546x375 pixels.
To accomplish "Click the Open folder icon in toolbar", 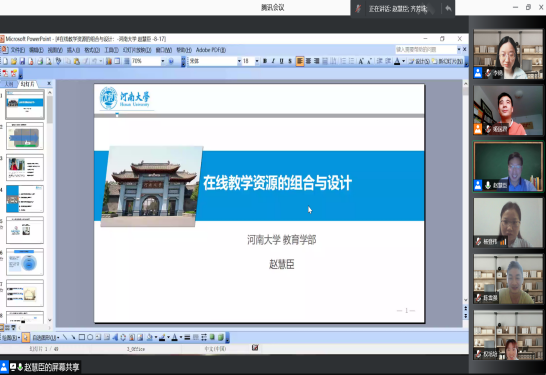I will 14,61.
